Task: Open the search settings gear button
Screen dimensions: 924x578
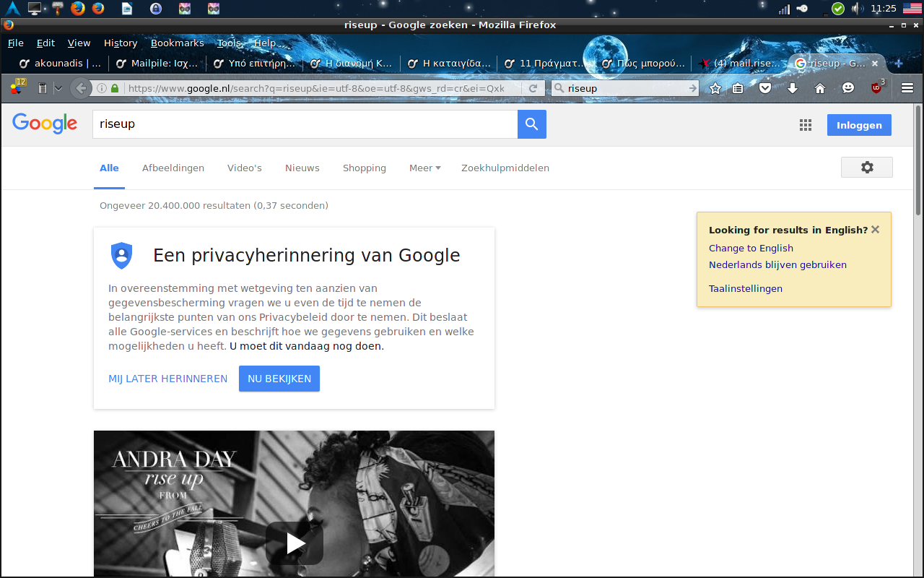Action: point(867,167)
